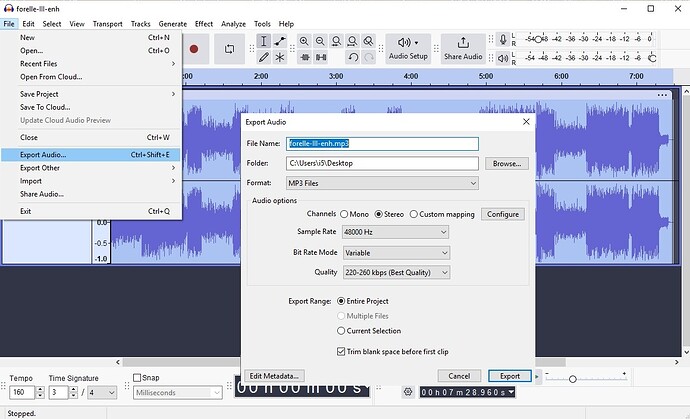Click the Browse... button for the folder
690x419 pixels.
(508, 163)
